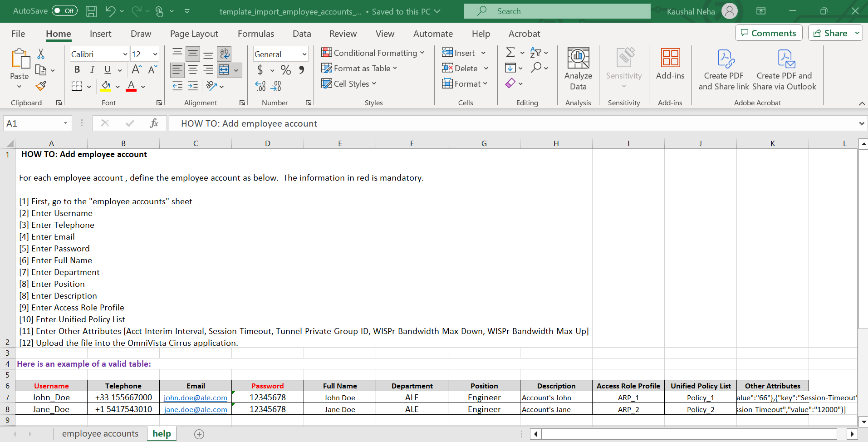Toggle italic formatting

(92, 69)
